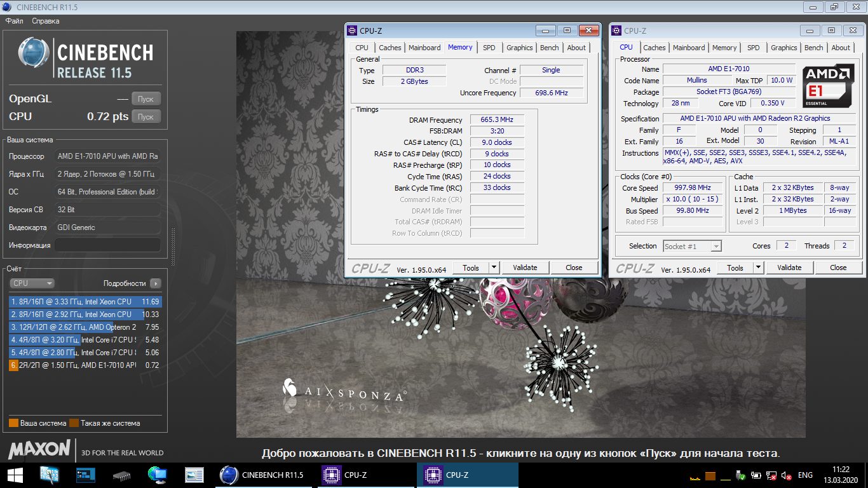This screenshot has height=488, width=868.
Task: Click the CPU-Z title bar icon of CPU window
Action: (616, 30)
